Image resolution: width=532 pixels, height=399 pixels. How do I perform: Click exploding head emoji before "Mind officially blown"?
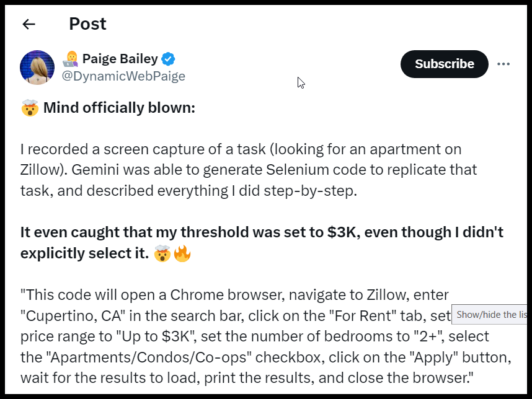click(x=29, y=109)
